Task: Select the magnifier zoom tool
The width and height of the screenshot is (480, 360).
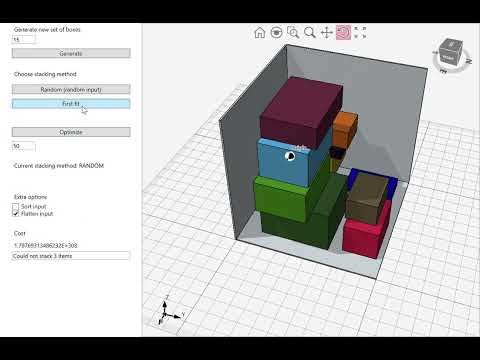Action: point(310,33)
